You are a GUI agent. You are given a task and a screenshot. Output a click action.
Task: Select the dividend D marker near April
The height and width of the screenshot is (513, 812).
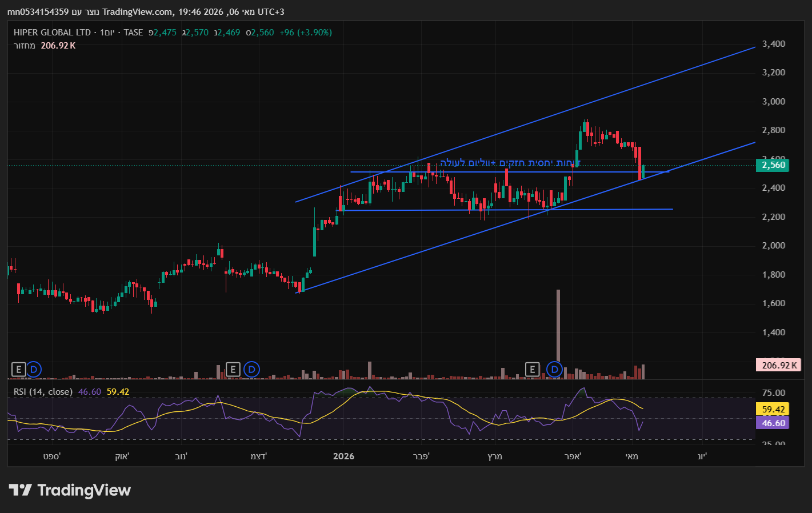[x=554, y=370]
